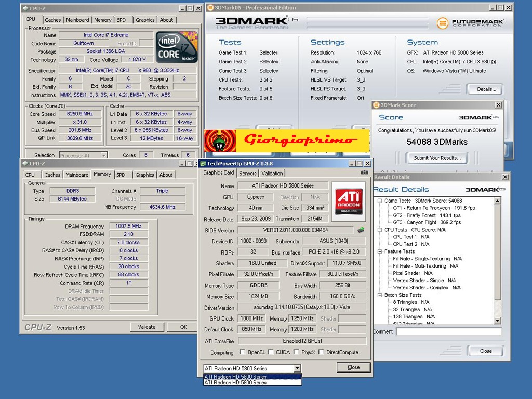
Task: Select 'GT2 - Firefly Forest' tree row
Action: click(x=427, y=216)
